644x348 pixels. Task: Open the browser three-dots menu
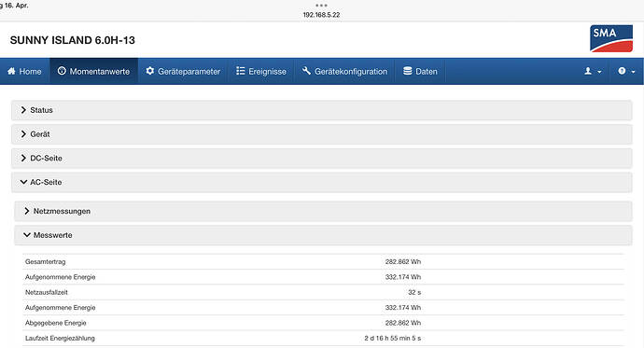[x=321, y=6]
